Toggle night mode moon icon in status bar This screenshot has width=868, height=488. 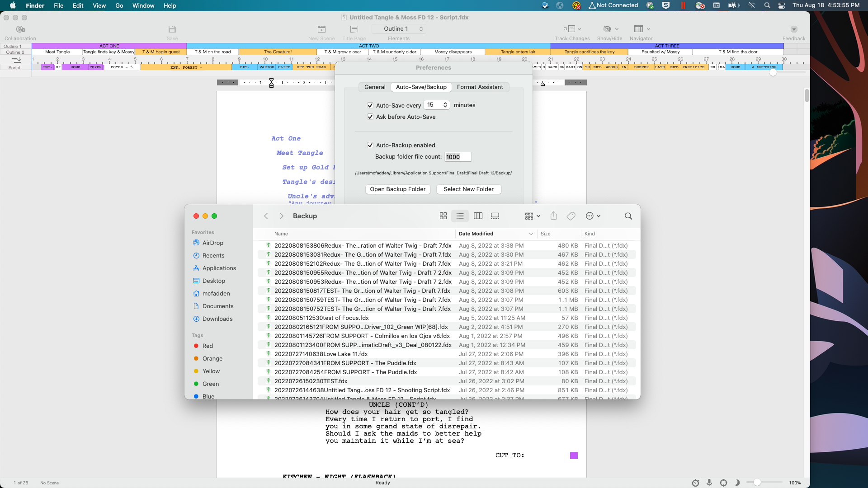(737, 483)
